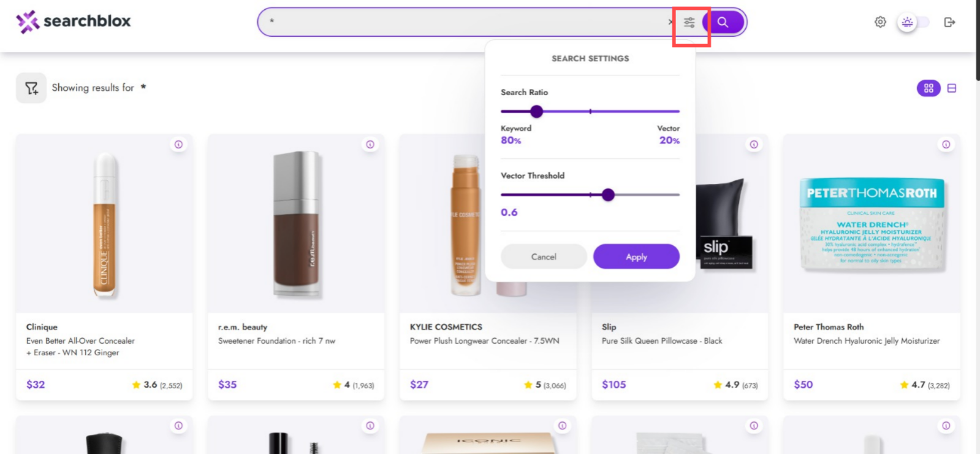980x454 pixels.
Task: Click the $32 price on Clinique card
Action: point(36,385)
